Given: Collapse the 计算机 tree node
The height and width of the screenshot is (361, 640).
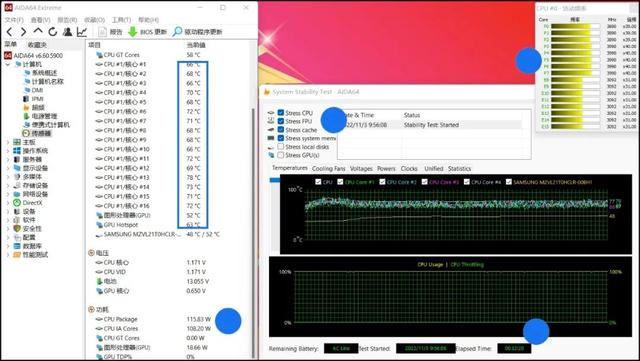Looking at the screenshot, I should tap(8, 65).
